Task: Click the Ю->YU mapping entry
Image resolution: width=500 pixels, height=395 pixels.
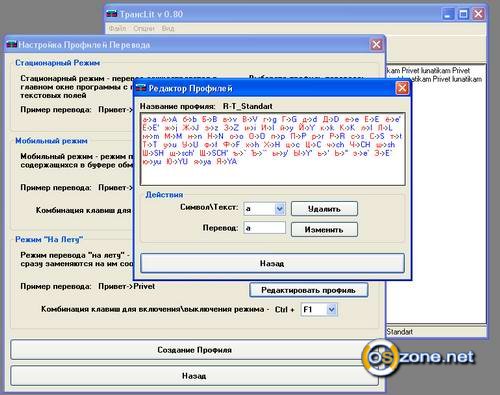Action: coord(177,162)
